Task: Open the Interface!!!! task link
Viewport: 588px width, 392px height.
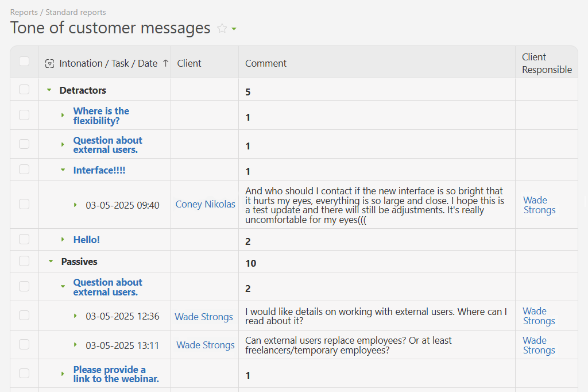Action: [x=99, y=170]
